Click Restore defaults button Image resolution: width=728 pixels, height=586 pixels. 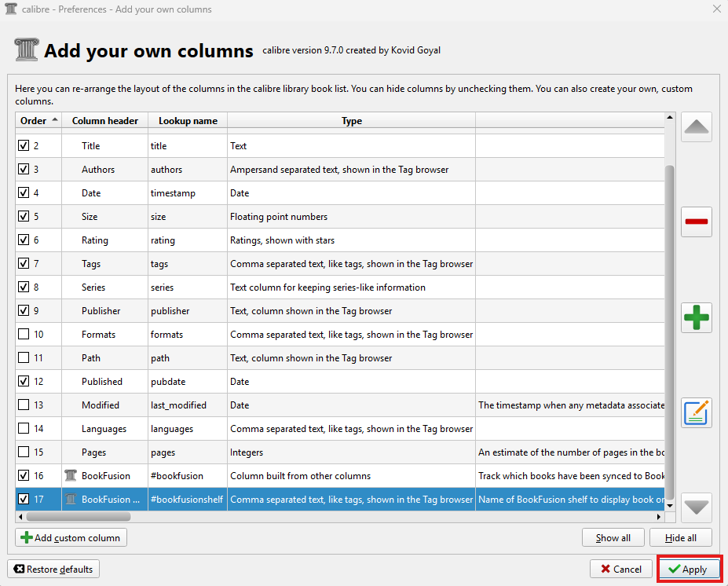[x=53, y=570]
